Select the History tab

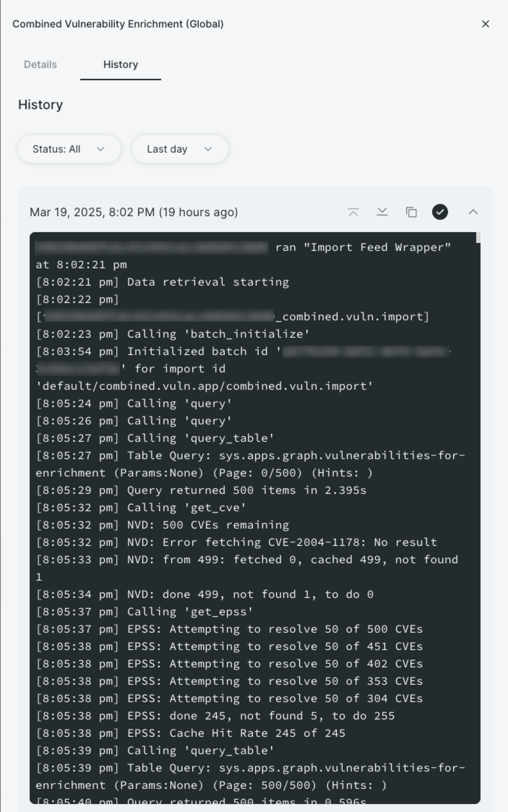(121, 64)
